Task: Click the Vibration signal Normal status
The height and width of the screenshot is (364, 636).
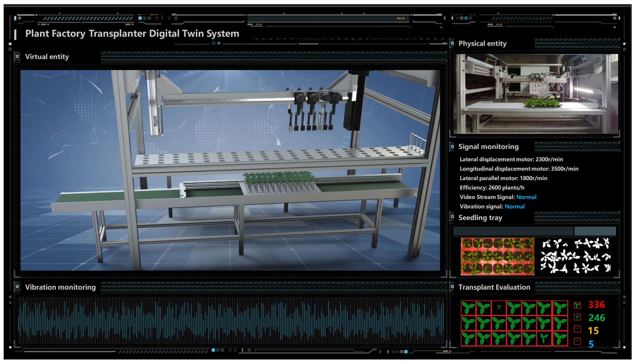Action: click(514, 207)
